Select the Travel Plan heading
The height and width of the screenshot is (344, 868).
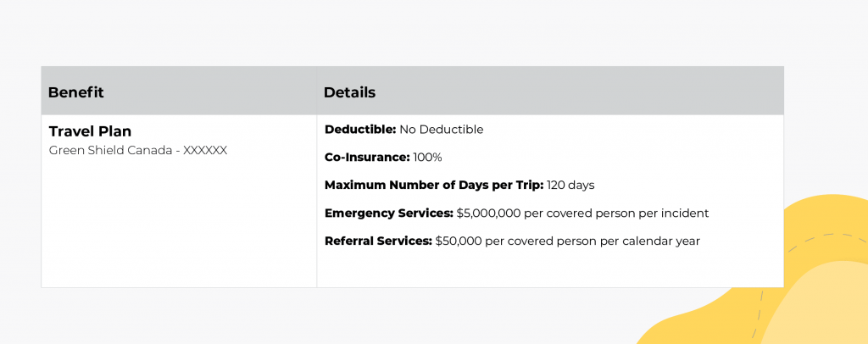pyautogui.click(x=90, y=131)
